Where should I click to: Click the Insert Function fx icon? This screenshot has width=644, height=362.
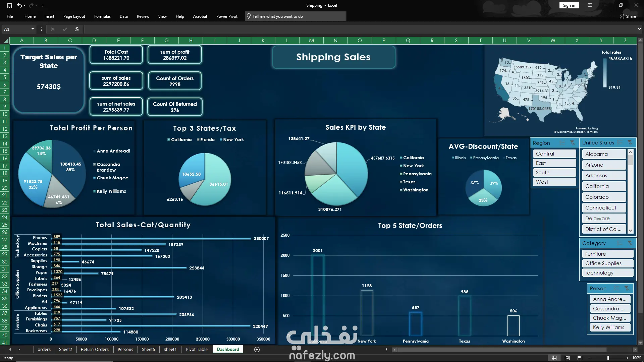[x=77, y=29]
